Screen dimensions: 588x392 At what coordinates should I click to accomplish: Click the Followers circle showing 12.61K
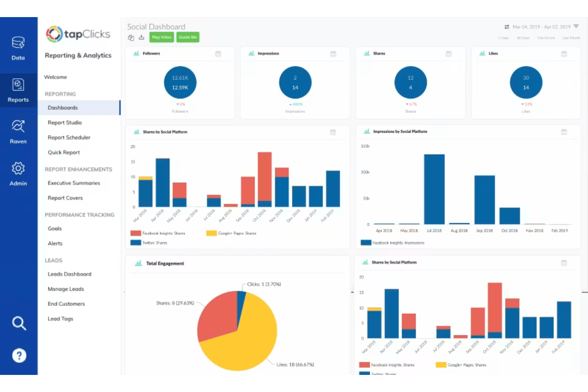click(180, 83)
